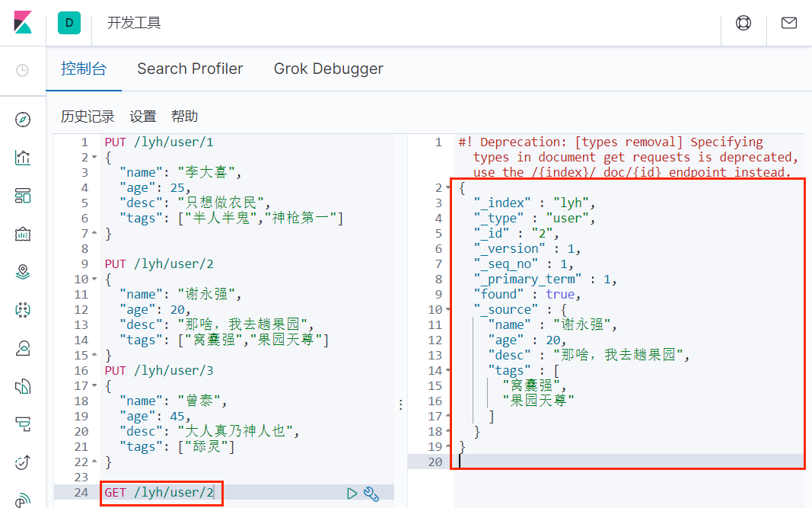Open recently viewed clock icon
This screenshot has height=508, width=812.
click(22, 70)
